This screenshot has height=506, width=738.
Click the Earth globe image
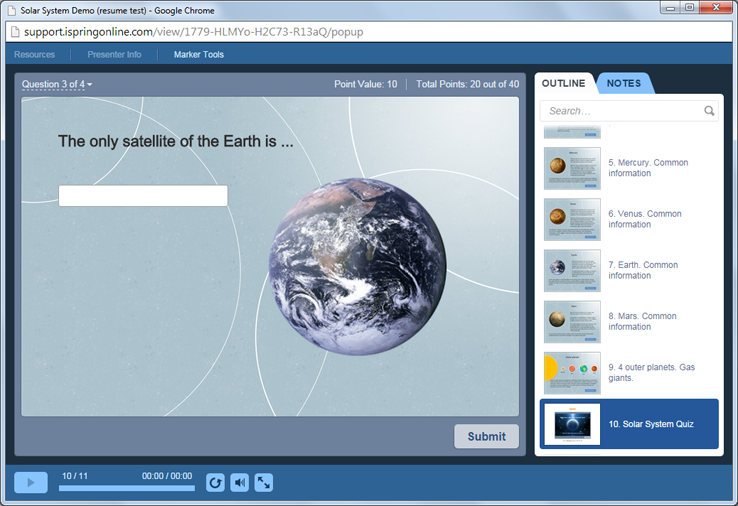coord(358,266)
